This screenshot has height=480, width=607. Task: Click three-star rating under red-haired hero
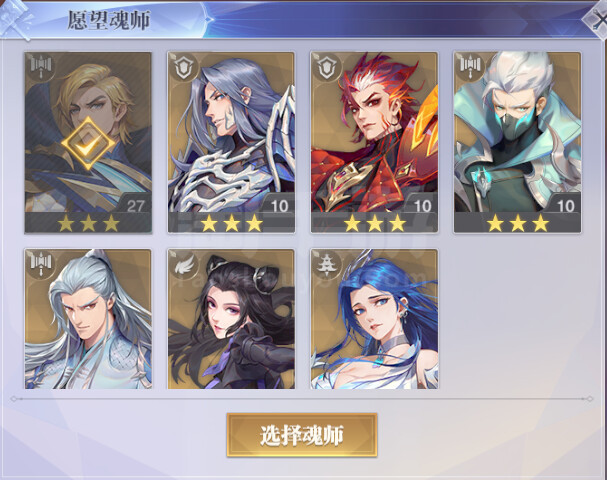click(375, 223)
